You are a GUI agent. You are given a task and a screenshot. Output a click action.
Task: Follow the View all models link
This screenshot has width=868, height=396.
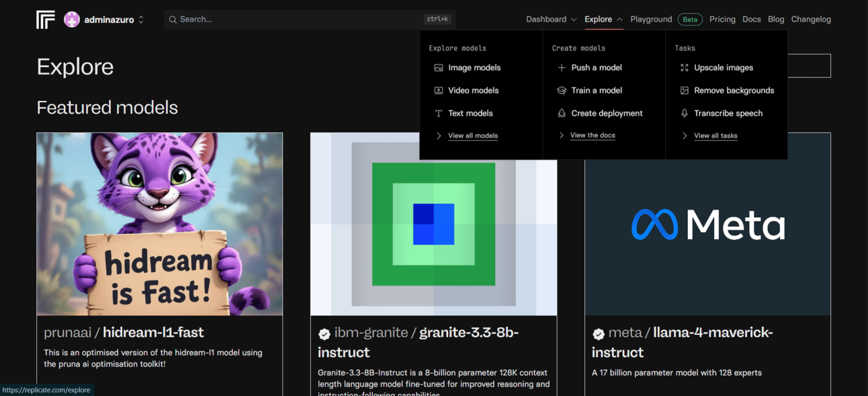(x=473, y=136)
